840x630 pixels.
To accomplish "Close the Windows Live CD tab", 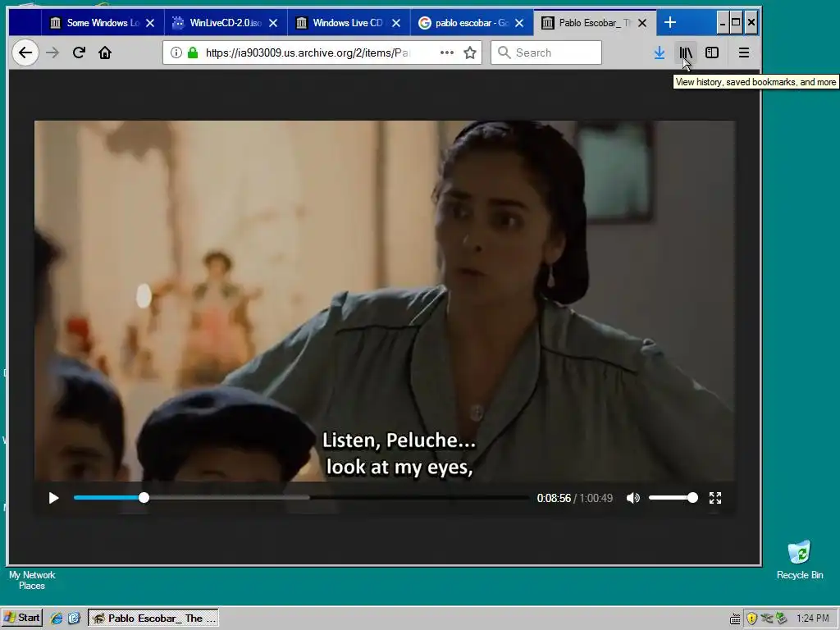I will point(396,22).
